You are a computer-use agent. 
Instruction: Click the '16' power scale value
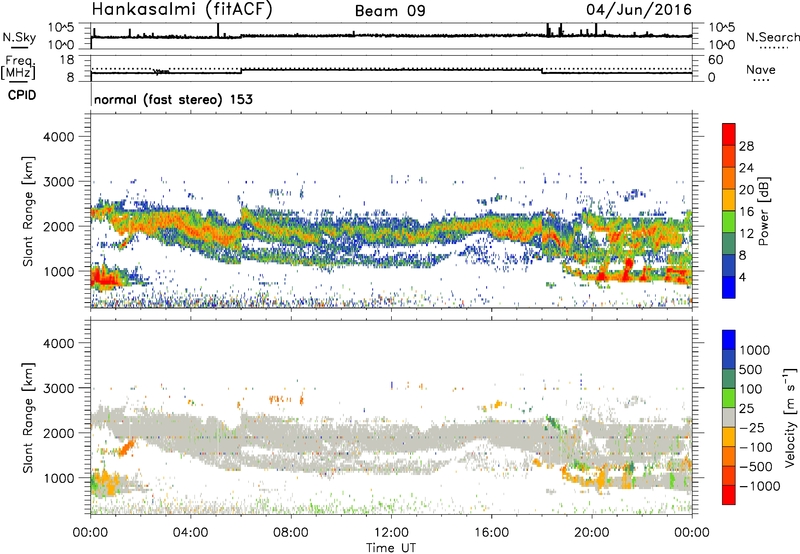click(x=746, y=212)
